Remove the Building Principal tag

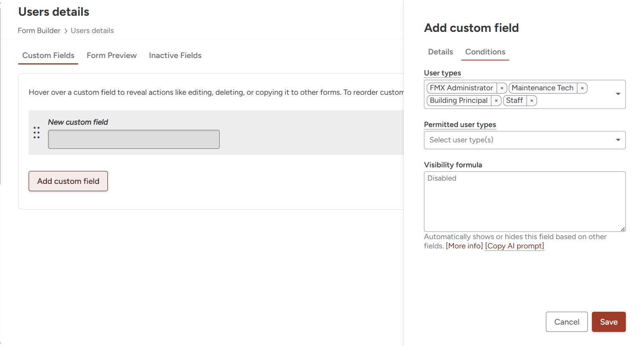tap(496, 101)
